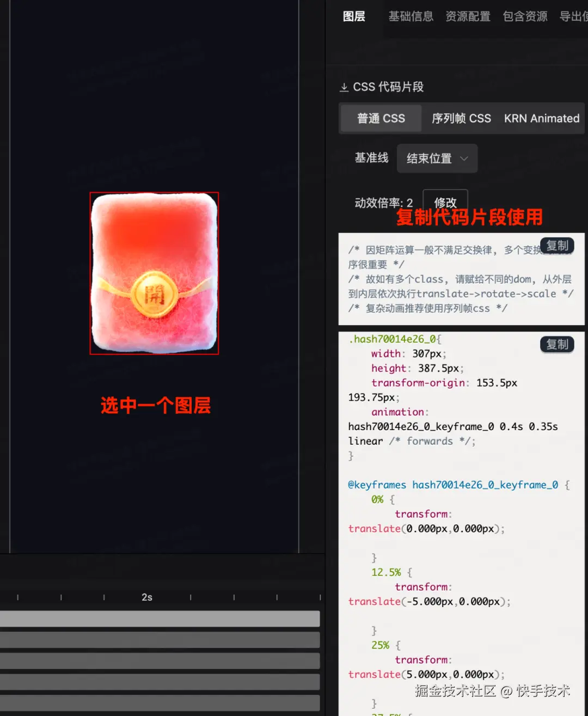This screenshot has width=588, height=716.
Task: Open the 包含资源 tab
Action: (x=525, y=16)
